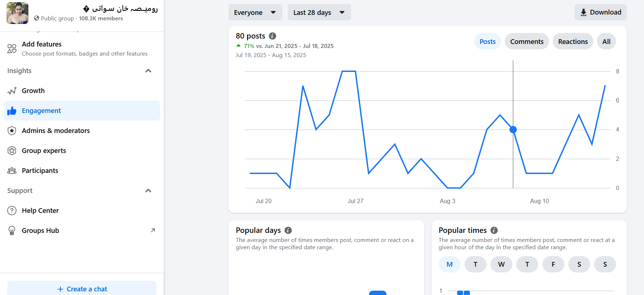Viewport: 644px width, 295px height.
Task: Select Monday in Popular times
Action: point(450,264)
